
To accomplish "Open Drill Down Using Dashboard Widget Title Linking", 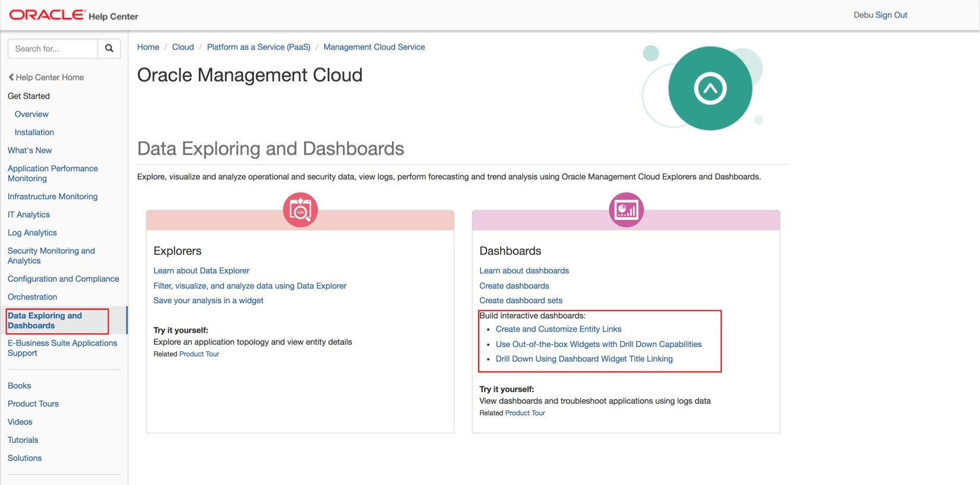I will (584, 358).
